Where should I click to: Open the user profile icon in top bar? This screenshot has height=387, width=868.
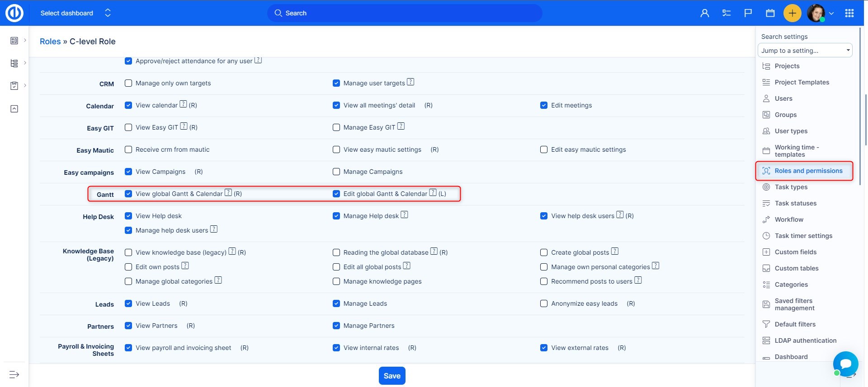click(x=704, y=13)
